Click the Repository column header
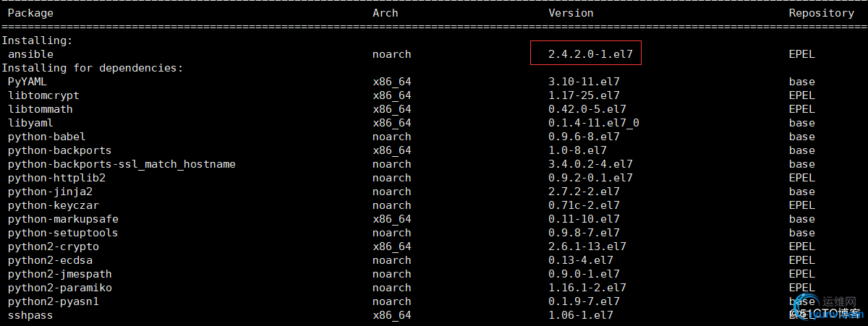This screenshot has height=326, width=868. point(822,13)
